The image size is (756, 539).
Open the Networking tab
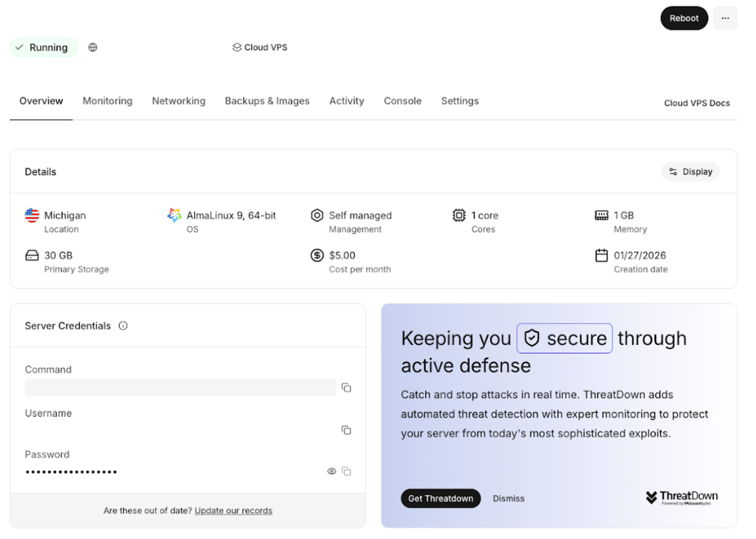(179, 100)
